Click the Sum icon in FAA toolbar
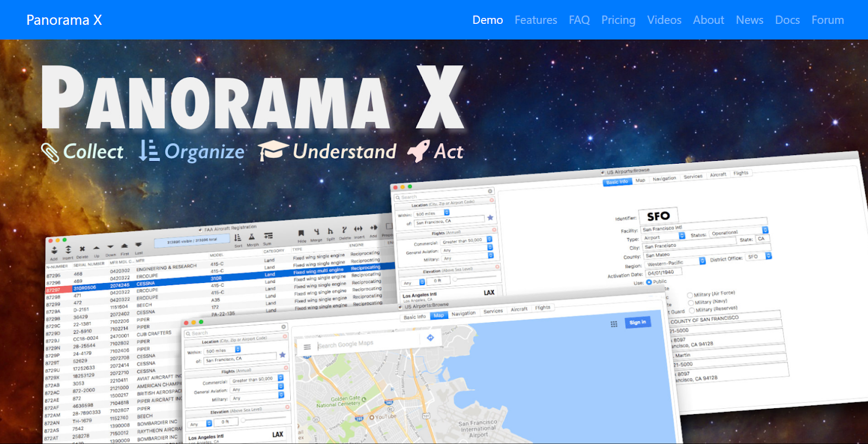868x444 pixels. (x=268, y=236)
